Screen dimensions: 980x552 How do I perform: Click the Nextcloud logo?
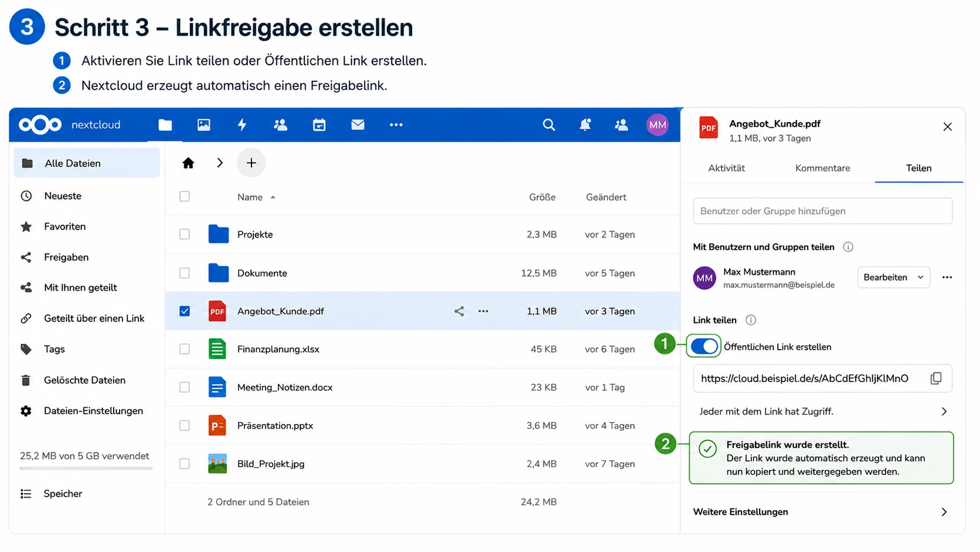tap(40, 124)
